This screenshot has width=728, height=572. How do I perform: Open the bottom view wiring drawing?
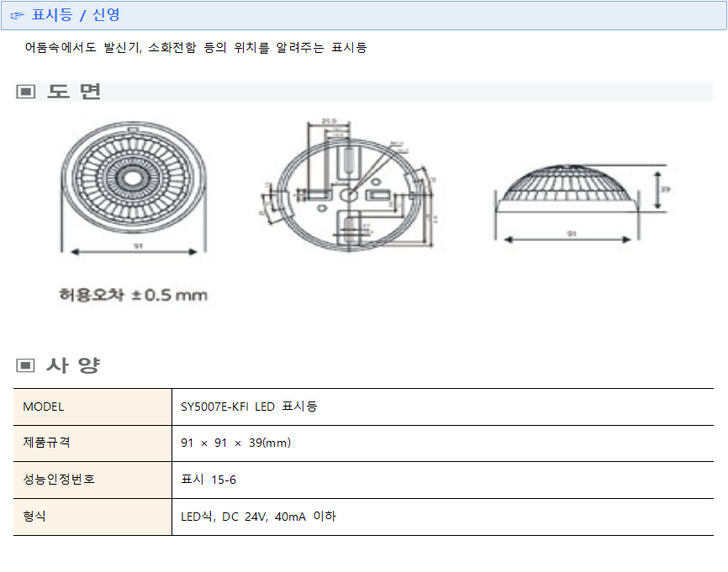click(x=350, y=186)
